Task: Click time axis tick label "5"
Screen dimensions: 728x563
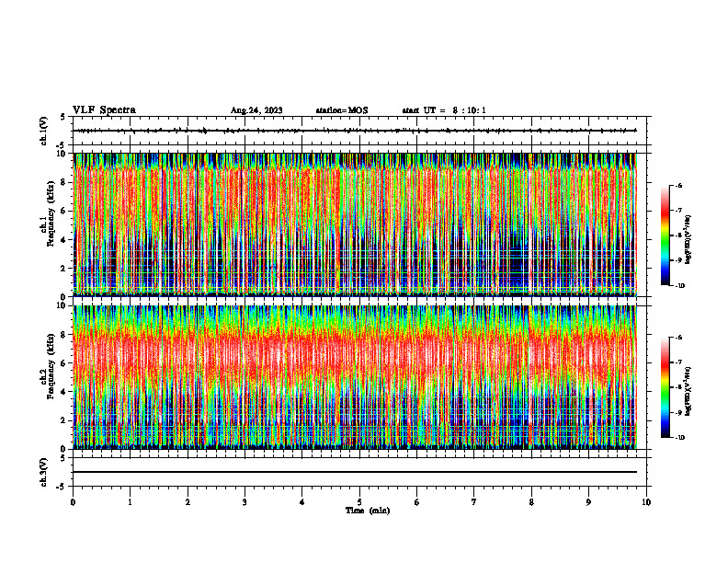Action: click(x=359, y=502)
